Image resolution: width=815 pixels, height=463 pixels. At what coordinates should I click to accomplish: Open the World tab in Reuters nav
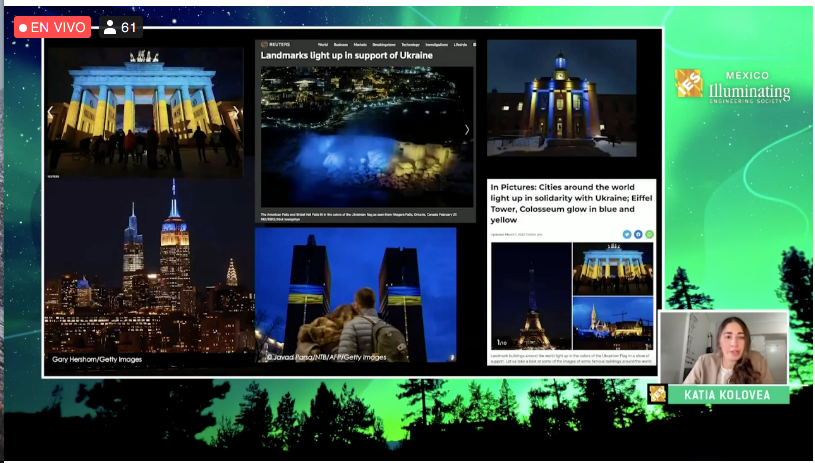point(323,45)
